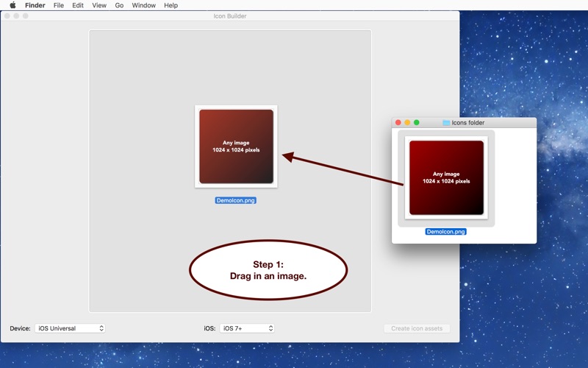This screenshot has width=588, height=368.
Task: Click the Finder application menu
Action: click(35, 5)
